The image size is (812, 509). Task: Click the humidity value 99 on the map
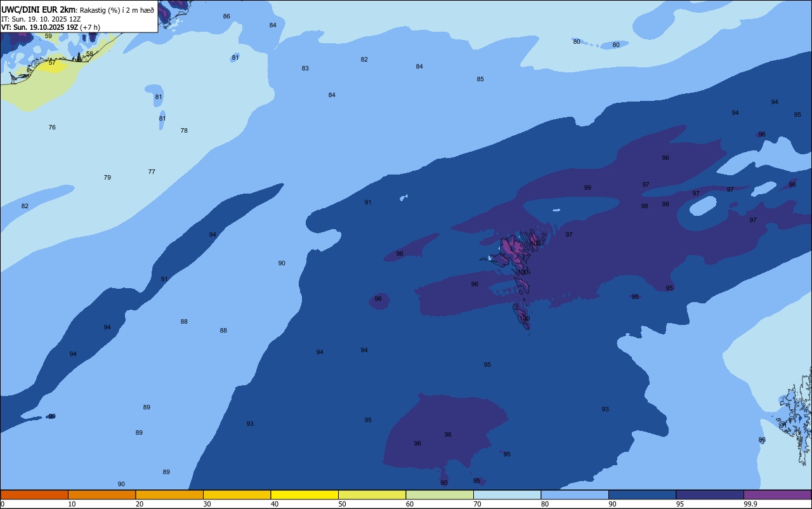pyautogui.click(x=587, y=188)
